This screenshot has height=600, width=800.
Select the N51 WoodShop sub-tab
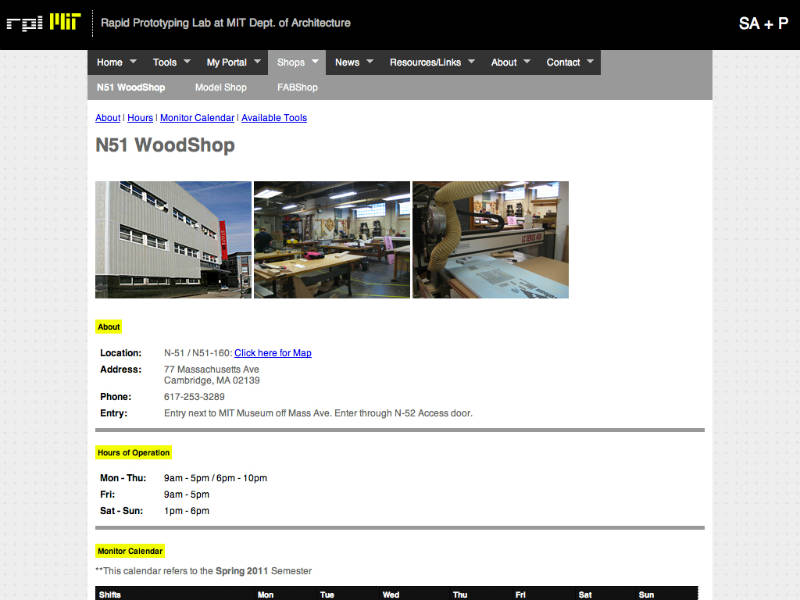(x=131, y=87)
